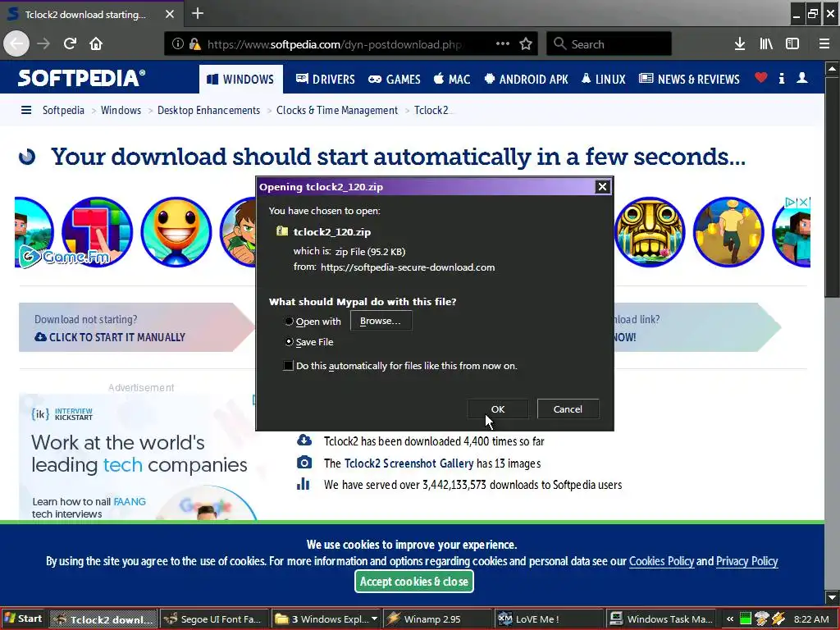Switch to Windows Task Manager in taskbar
The height and width of the screenshot is (630, 840).
[663, 619]
